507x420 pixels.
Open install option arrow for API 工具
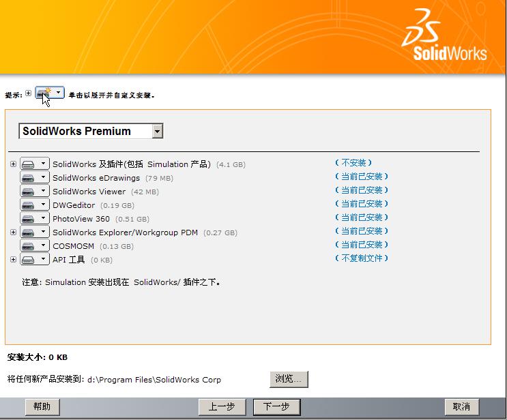(x=43, y=259)
